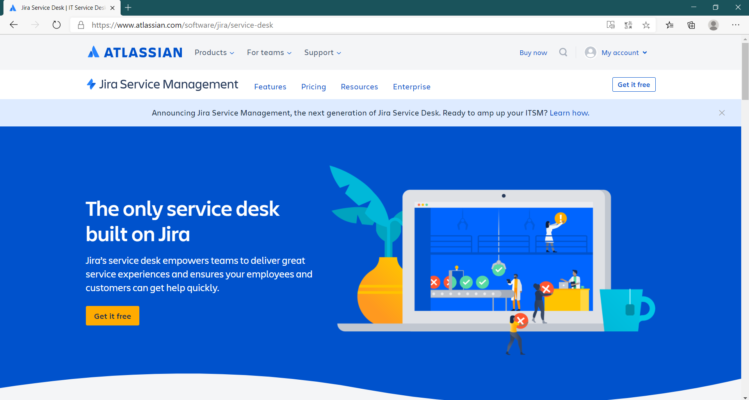This screenshot has width=749, height=400.
Task: Click the immersive reader icon in address bar
Action: coord(610,25)
